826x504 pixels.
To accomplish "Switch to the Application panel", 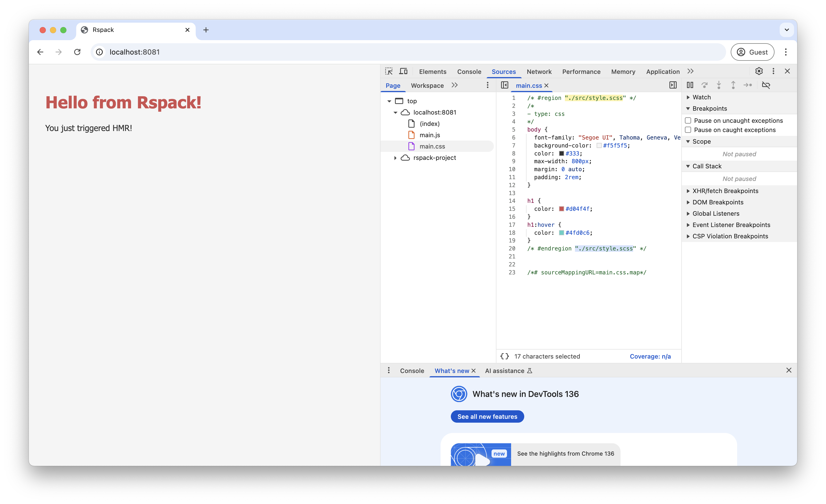I will 663,72.
